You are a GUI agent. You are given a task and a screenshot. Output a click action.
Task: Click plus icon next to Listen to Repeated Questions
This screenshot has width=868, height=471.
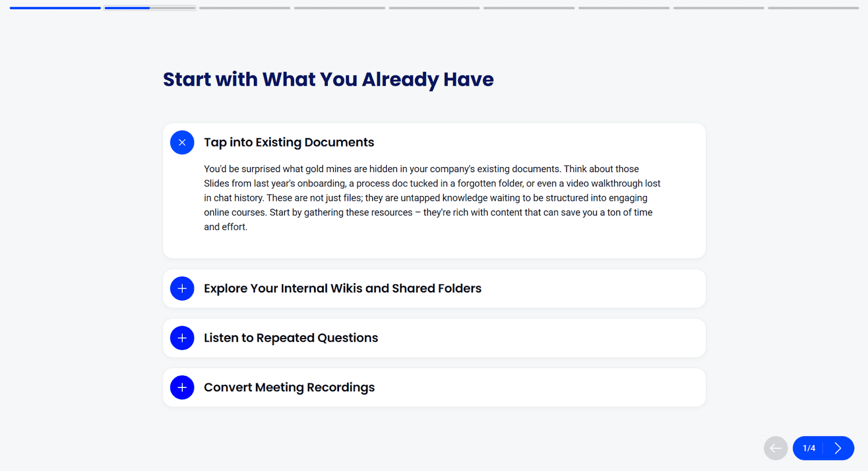(182, 338)
